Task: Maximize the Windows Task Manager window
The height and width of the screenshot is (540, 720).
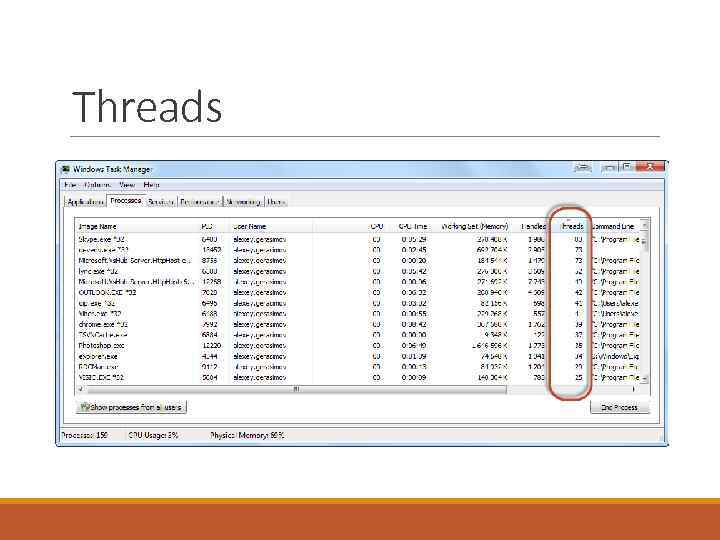Action: (x=627, y=167)
